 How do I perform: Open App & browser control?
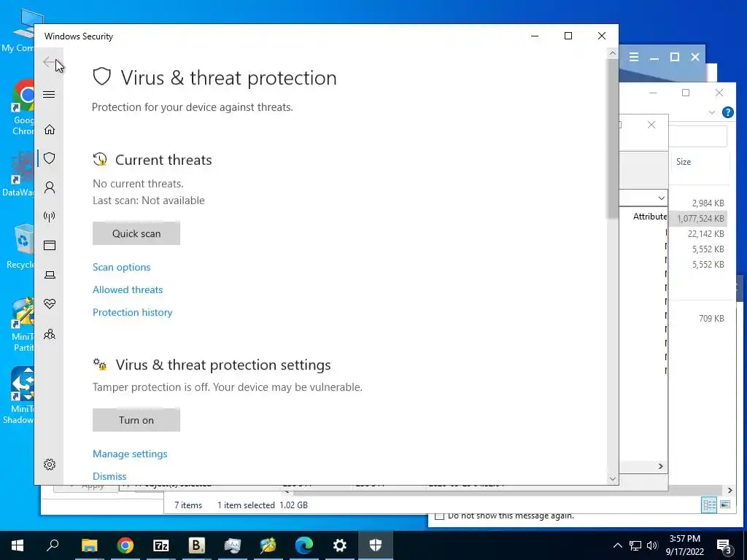49,245
